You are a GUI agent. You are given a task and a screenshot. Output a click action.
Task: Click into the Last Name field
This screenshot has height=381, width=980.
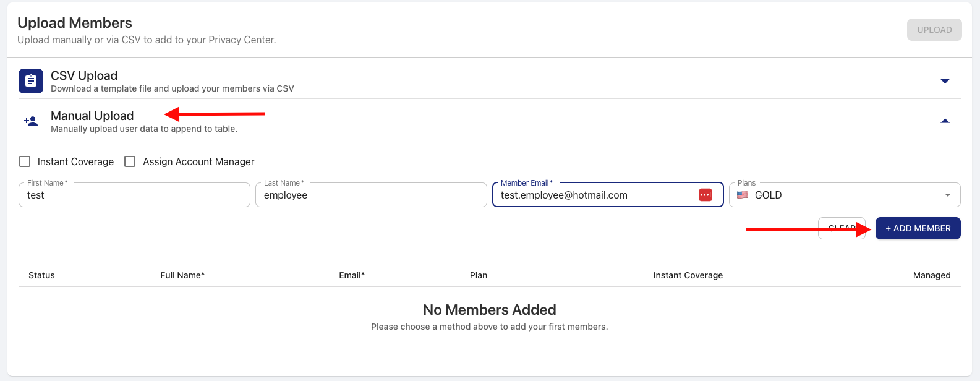click(x=371, y=195)
